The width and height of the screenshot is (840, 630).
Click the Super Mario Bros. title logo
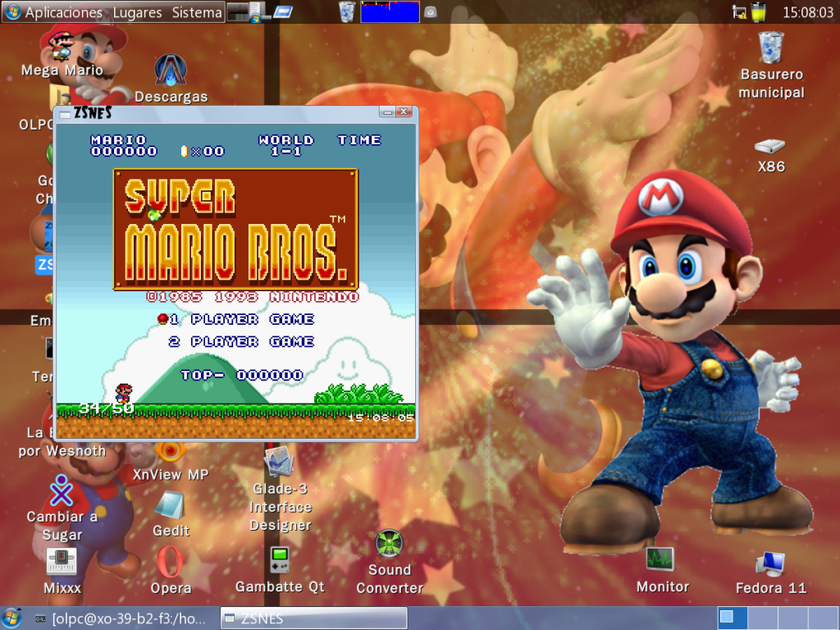pos(235,230)
